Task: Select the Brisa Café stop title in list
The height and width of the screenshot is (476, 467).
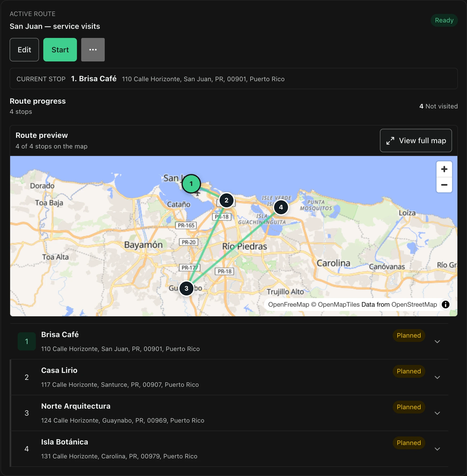Action: pos(60,334)
